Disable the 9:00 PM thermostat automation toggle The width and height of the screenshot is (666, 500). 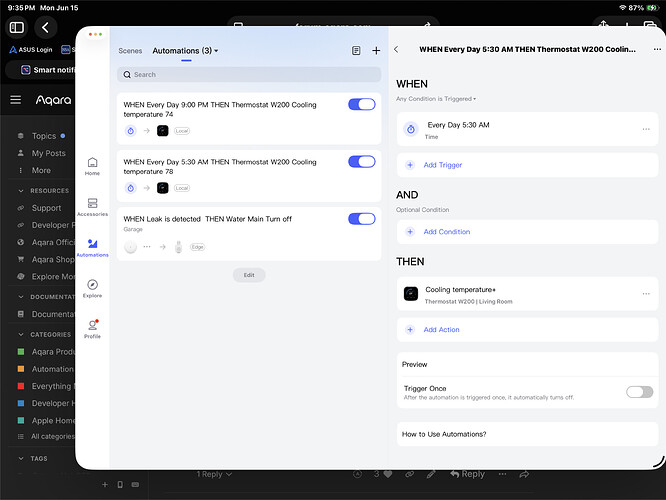coord(361,105)
